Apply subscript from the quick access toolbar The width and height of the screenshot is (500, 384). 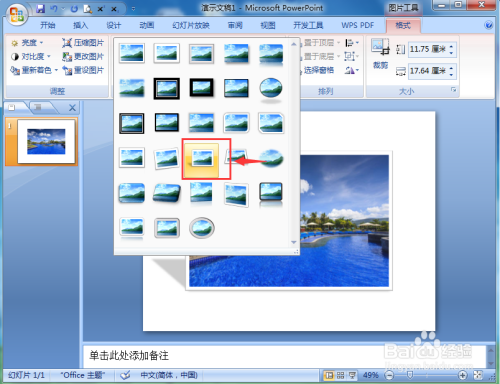tap(114, 9)
